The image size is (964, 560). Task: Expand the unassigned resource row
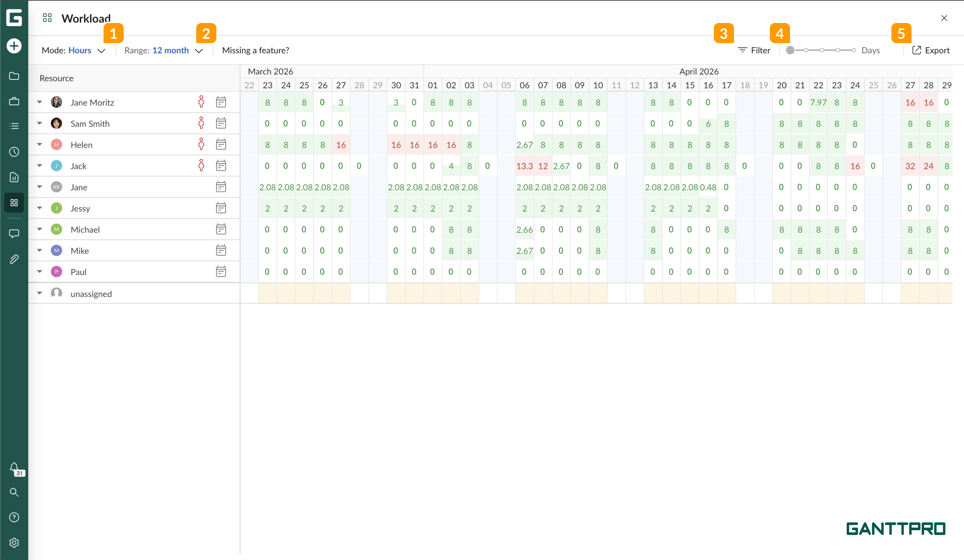click(x=40, y=293)
